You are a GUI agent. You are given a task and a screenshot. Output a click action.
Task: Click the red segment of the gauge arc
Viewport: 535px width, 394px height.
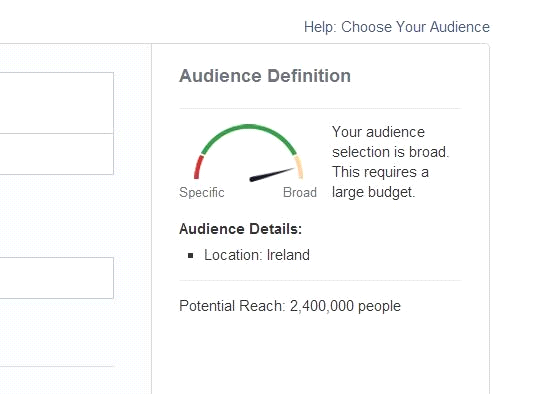(x=198, y=167)
